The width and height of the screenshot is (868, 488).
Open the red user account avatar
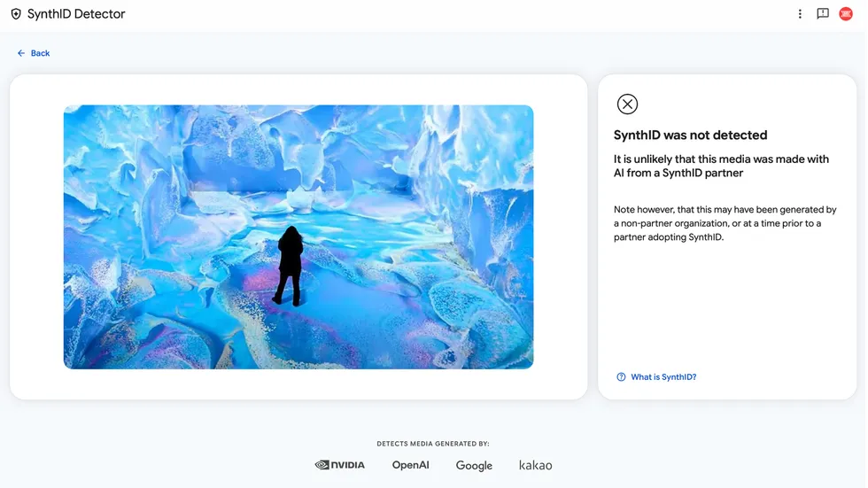(846, 14)
